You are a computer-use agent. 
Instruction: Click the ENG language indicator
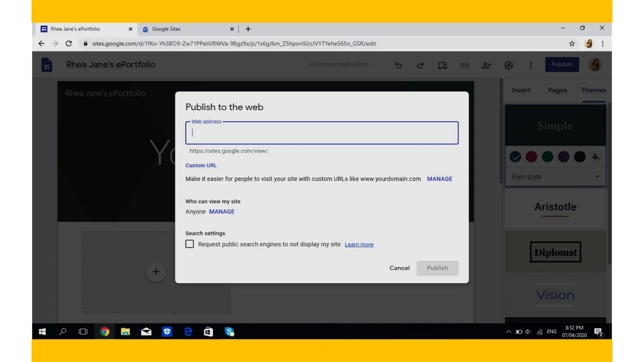click(x=552, y=332)
